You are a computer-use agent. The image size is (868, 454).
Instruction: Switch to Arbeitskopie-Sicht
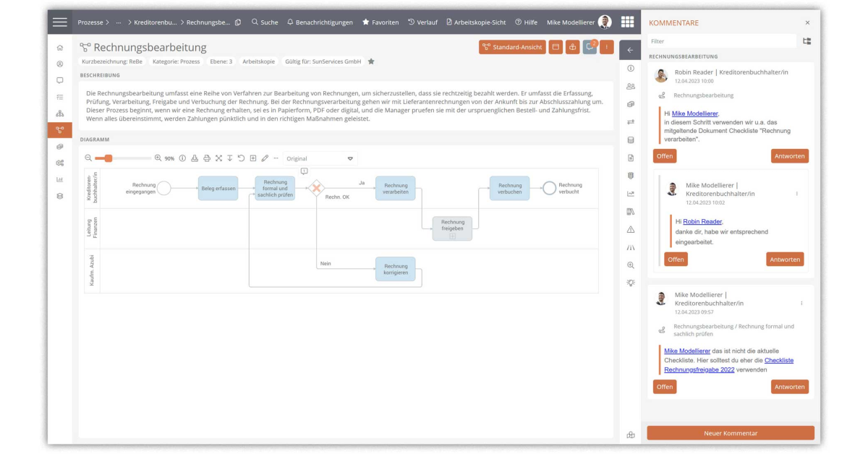tap(476, 22)
